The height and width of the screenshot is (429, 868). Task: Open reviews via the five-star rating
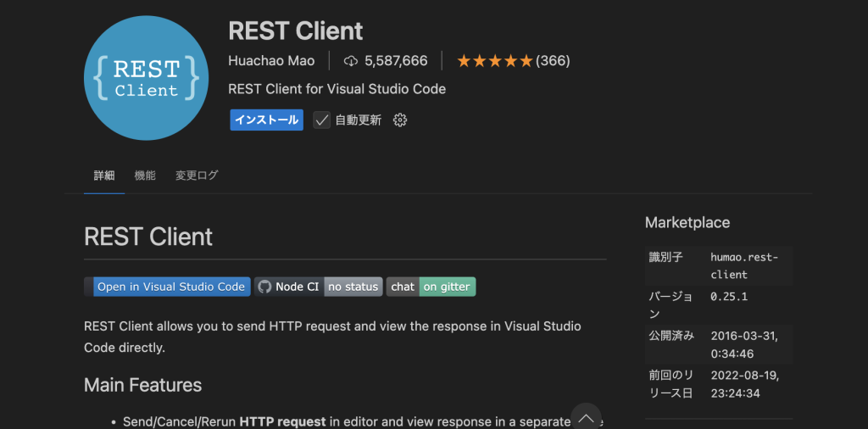tap(495, 61)
